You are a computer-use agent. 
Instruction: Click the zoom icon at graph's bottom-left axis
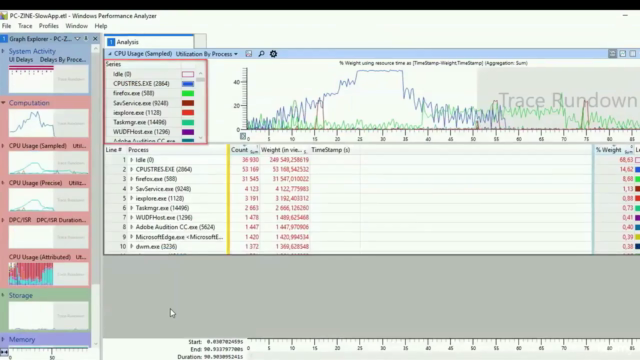(x=243, y=136)
